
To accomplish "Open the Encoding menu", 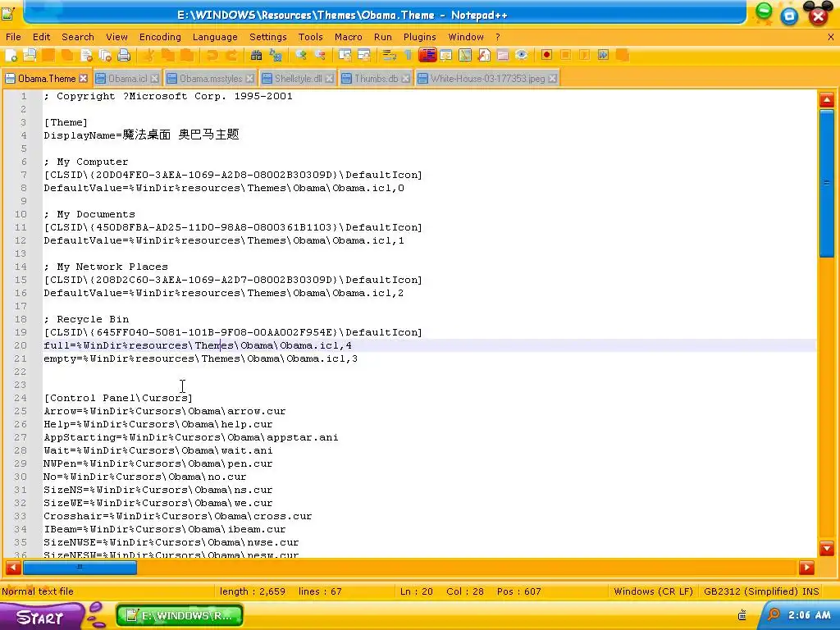I will coord(160,37).
